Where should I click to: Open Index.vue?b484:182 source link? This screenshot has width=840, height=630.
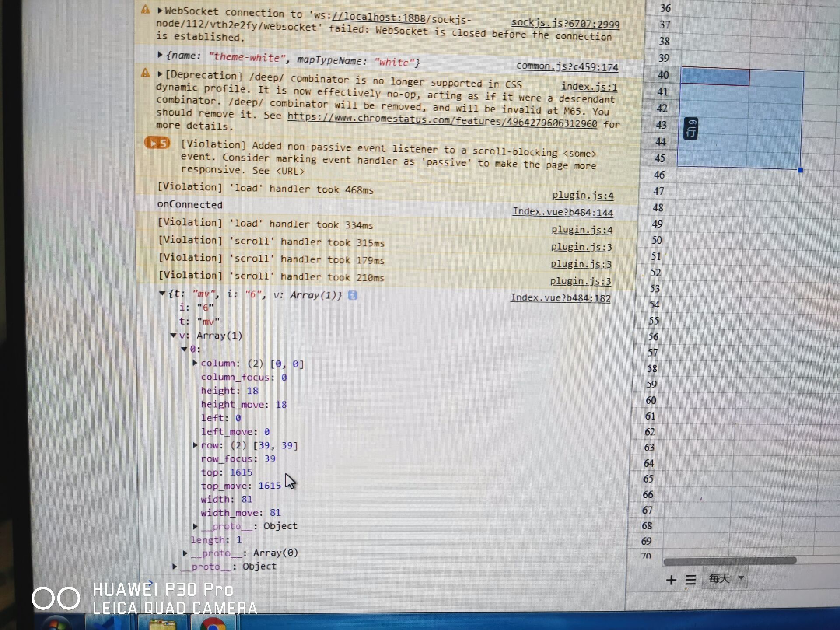tap(560, 297)
